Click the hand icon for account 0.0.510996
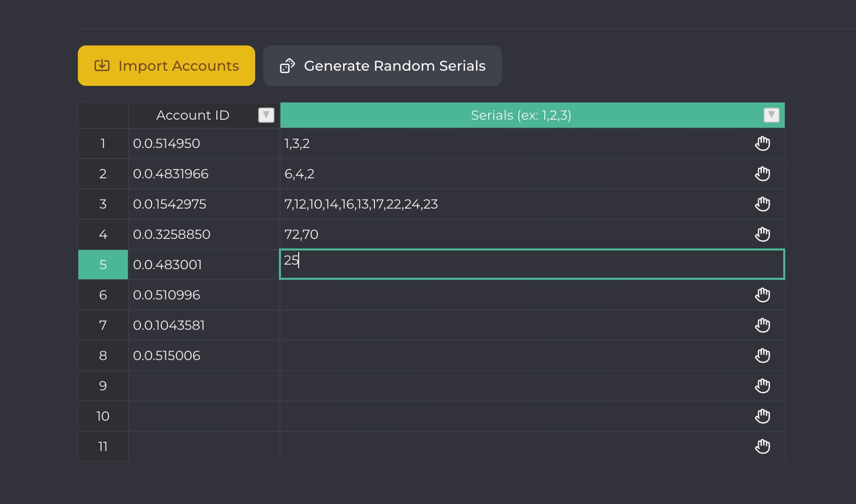Viewport: 856px width, 504px height. click(762, 295)
